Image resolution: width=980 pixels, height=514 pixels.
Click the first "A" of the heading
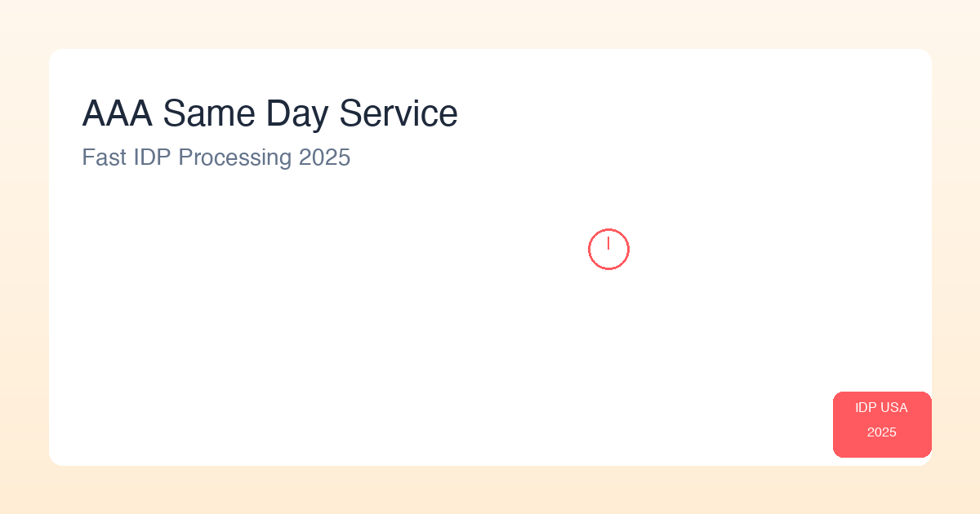coord(93,113)
